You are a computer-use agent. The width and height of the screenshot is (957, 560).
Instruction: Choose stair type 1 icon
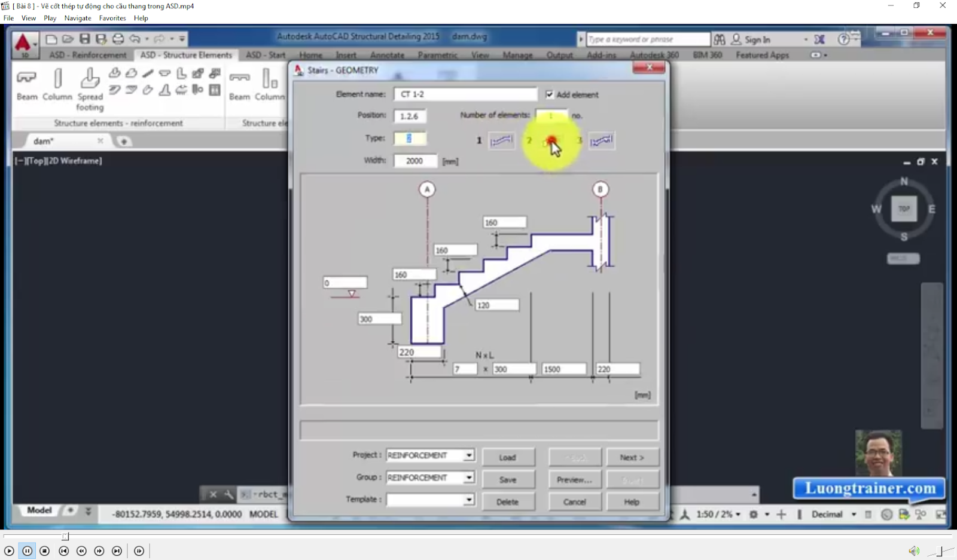(x=501, y=141)
